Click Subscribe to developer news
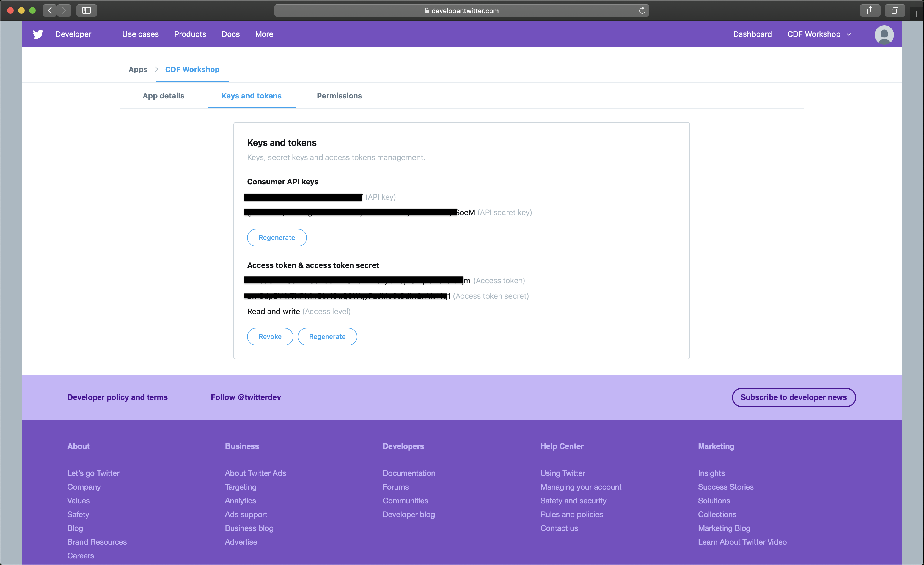 (x=793, y=397)
